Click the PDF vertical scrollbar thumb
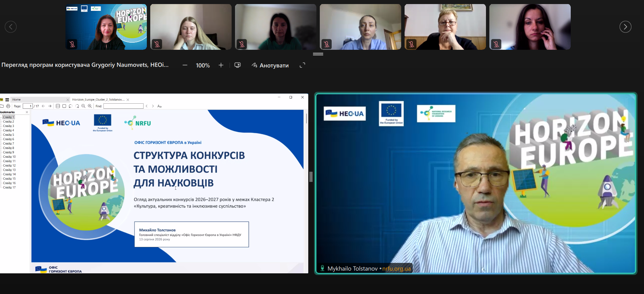644x294 pixels. tap(306, 118)
